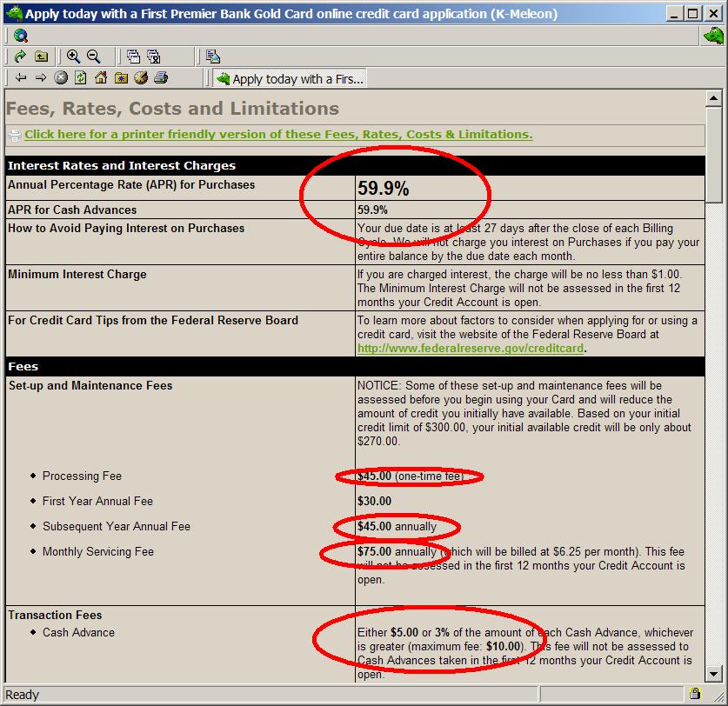Click the zoom out magnifier

coord(94,57)
